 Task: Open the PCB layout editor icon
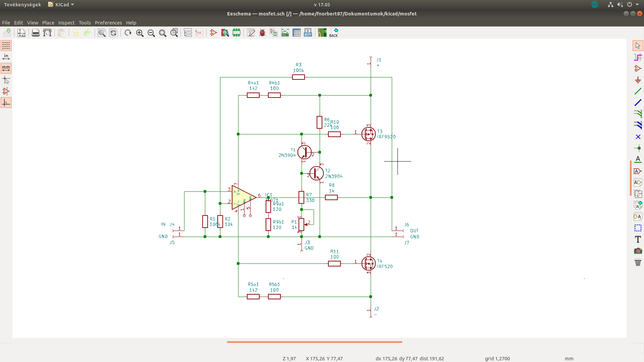pyautogui.click(x=322, y=33)
